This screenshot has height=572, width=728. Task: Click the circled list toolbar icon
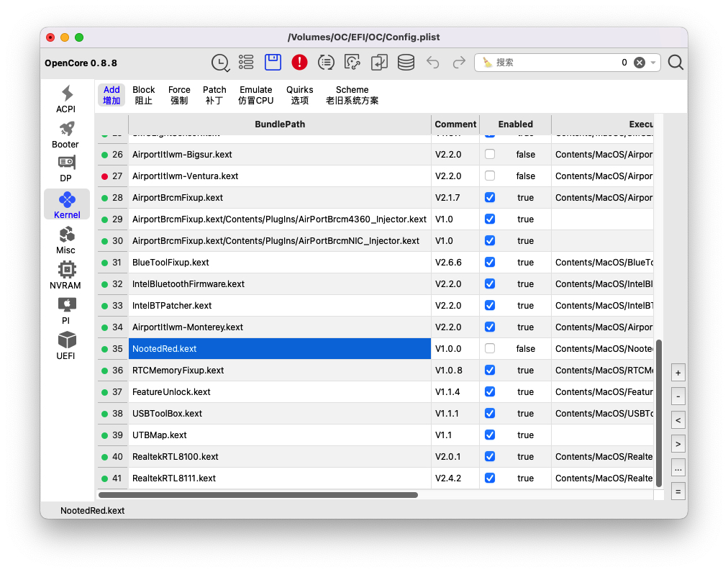(326, 62)
